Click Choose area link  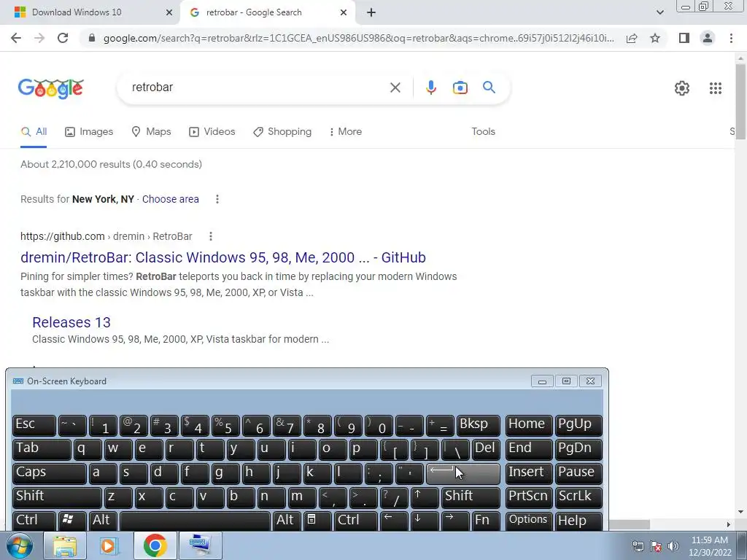tap(170, 199)
